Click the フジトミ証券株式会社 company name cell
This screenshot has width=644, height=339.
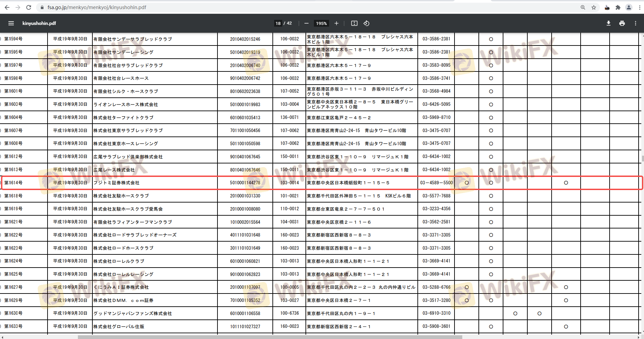click(x=116, y=183)
